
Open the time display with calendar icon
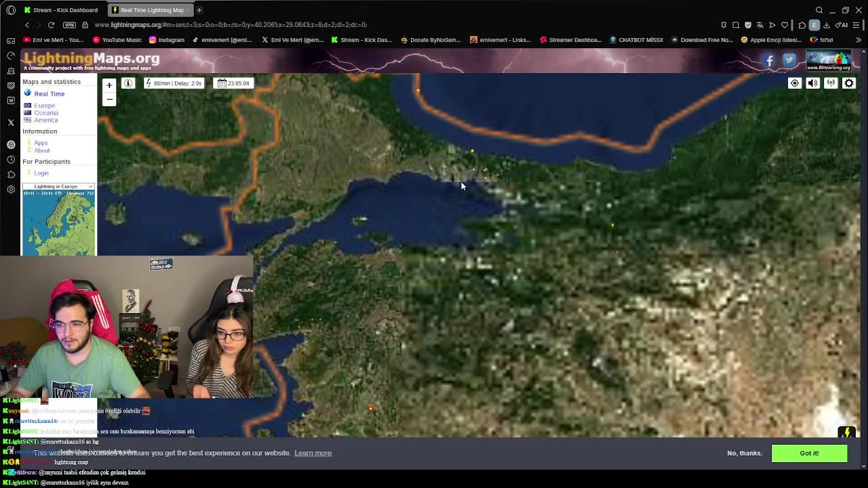click(233, 83)
